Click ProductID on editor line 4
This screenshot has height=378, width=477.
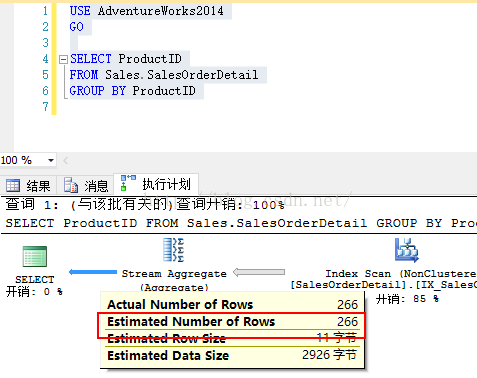(x=150, y=59)
